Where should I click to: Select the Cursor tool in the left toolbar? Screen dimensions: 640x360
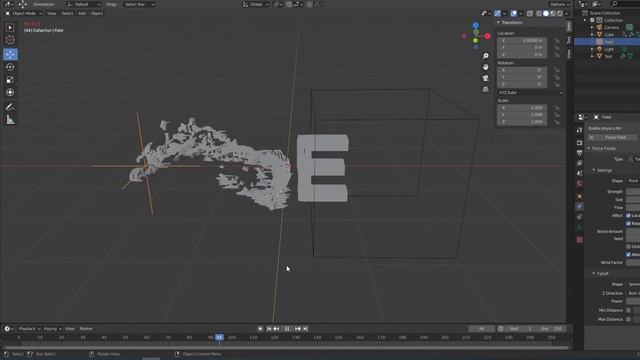tap(10, 40)
